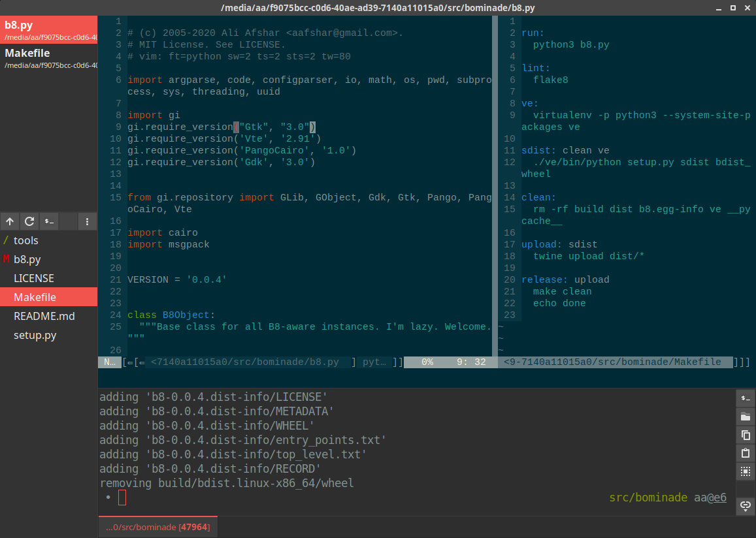Click terminal line adding entry_points.txt
The height and width of the screenshot is (538, 756).
pyautogui.click(x=243, y=440)
